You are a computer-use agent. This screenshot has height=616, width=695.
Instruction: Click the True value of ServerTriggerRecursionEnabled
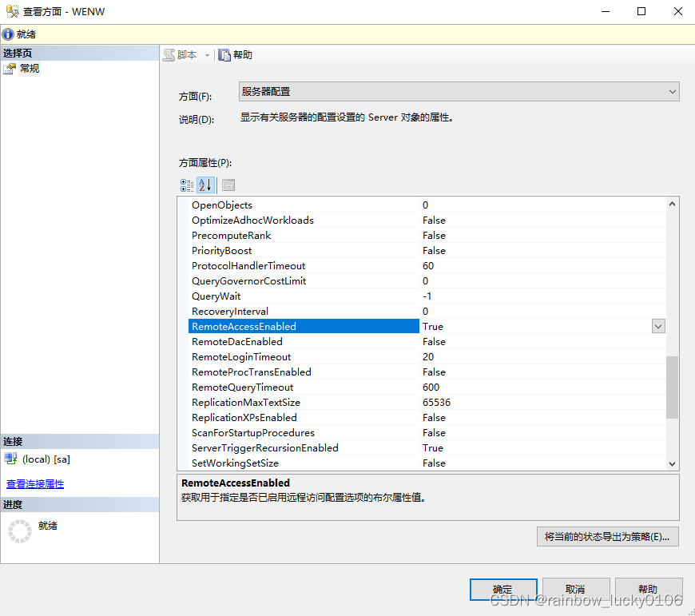pyautogui.click(x=433, y=448)
